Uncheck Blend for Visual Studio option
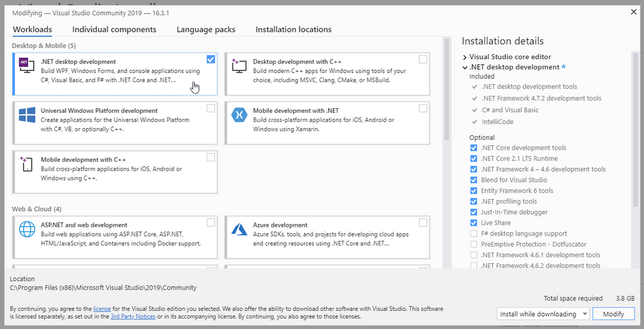 [x=474, y=180]
